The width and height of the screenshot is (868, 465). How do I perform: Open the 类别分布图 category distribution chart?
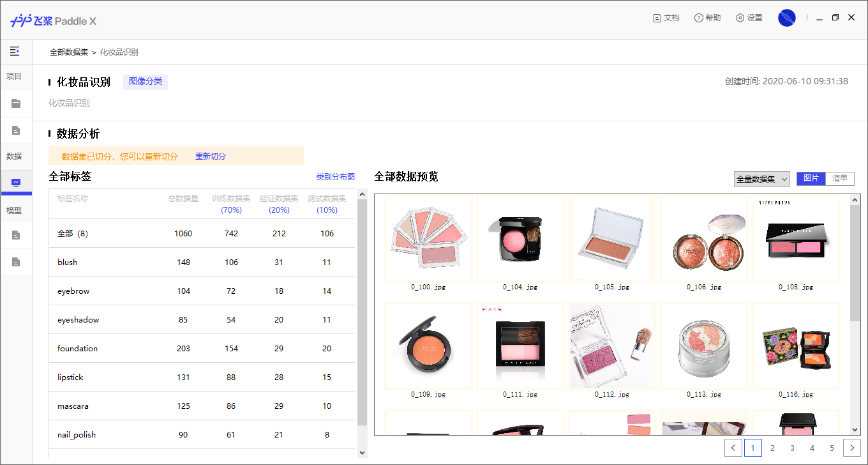coord(336,177)
